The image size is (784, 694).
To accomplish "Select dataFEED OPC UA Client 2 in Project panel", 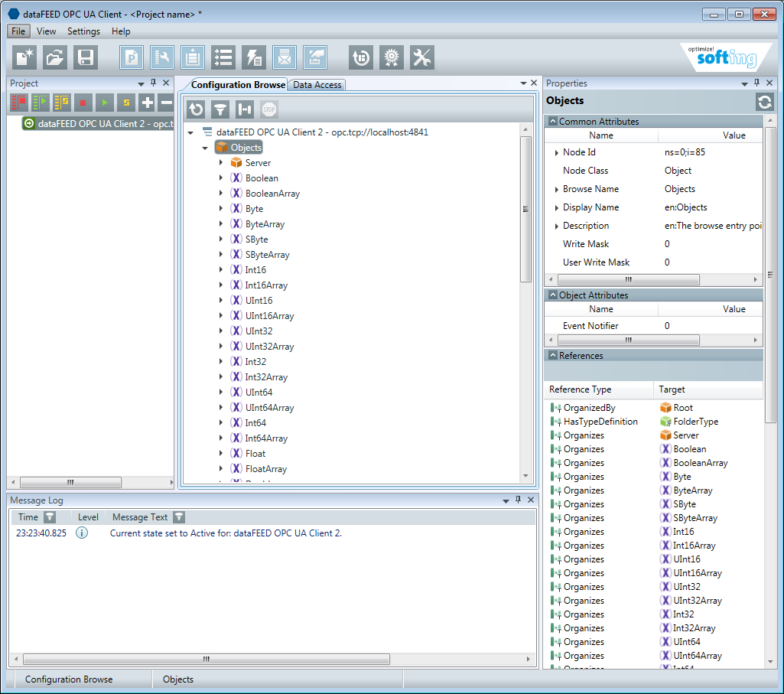I will click(98, 124).
